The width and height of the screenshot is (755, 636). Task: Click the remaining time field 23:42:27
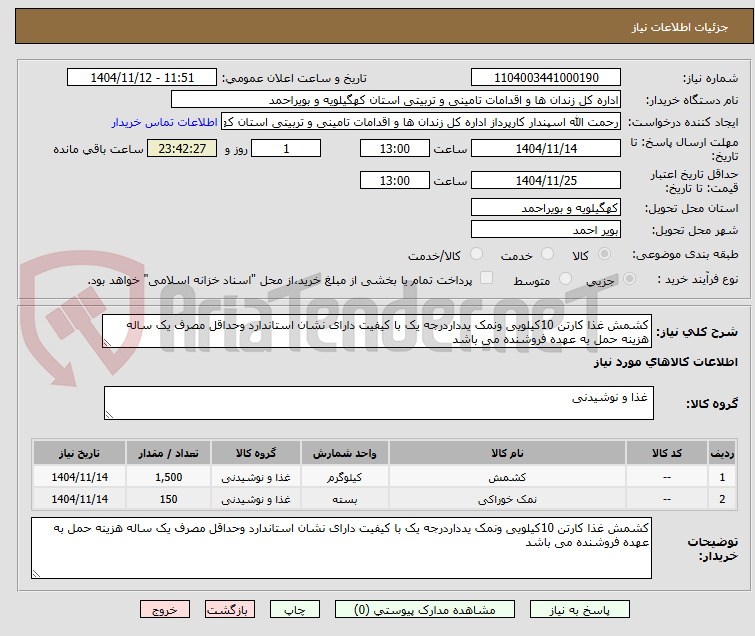(x=182, y=148)
